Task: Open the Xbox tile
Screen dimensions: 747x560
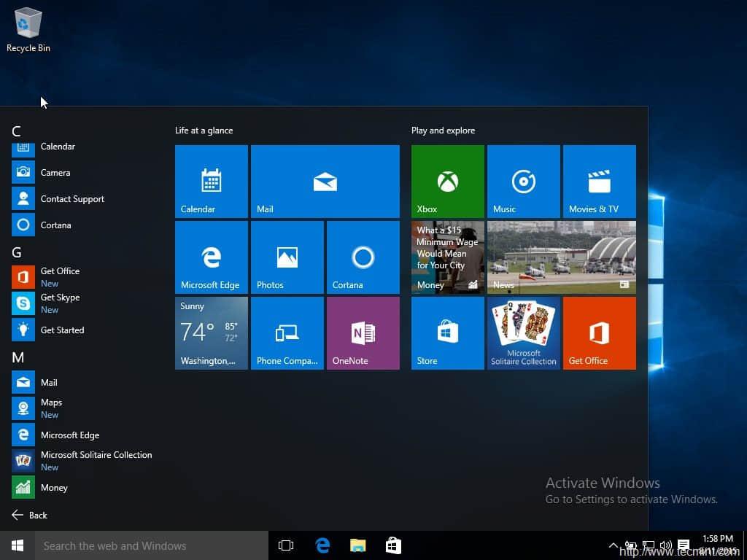Action: [x=446, y=181]
